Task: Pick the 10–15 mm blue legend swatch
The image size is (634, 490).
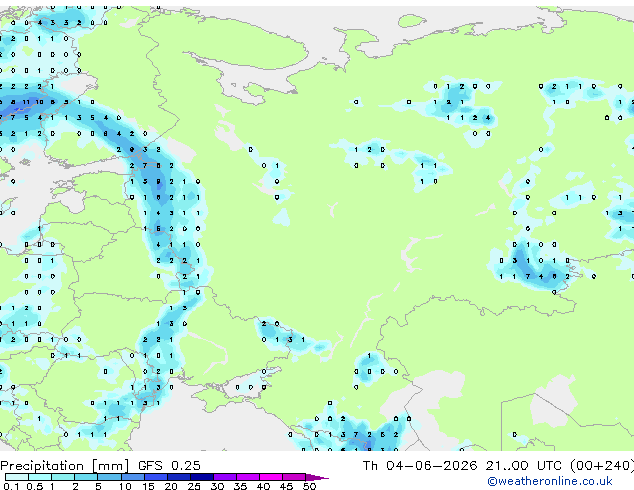Action: pyautogui.click(x=132, y=477)
